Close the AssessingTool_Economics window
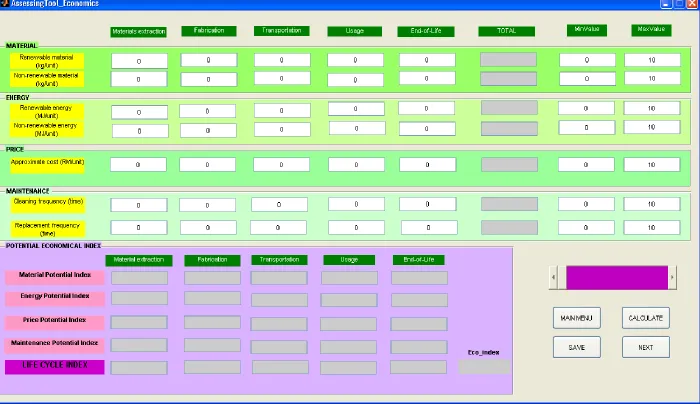The width and height of the screenshot is (700, 404). (x=693, y=4)
